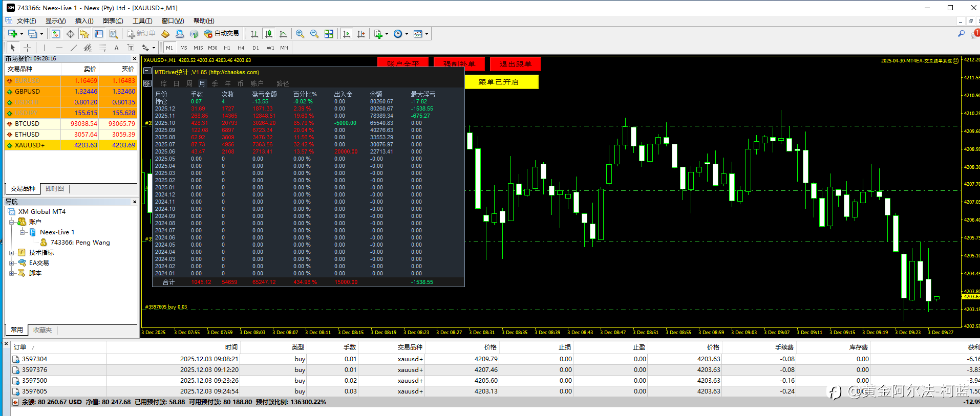
Task: Open the 图表(C) menu
Action: coord(113,21)
